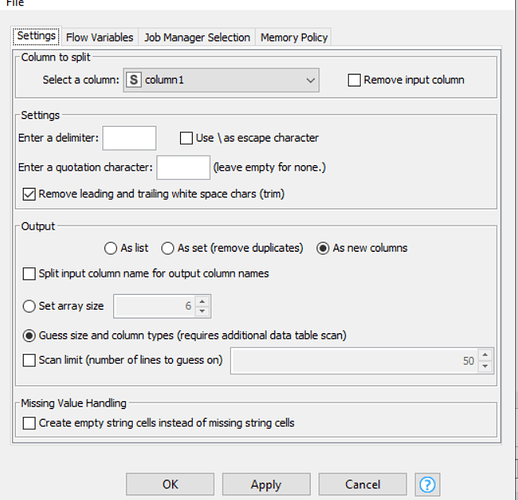This screenshot has width=518, height=500.
Task: Enable Remove input column checkbox
Action: pyautogui.click(x=354, y=80)
